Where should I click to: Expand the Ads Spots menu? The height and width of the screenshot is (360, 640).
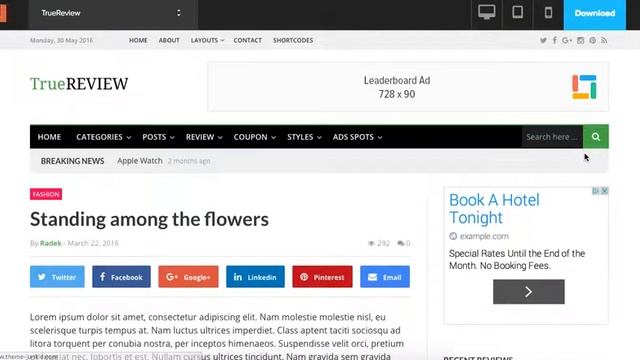point(358,137)
